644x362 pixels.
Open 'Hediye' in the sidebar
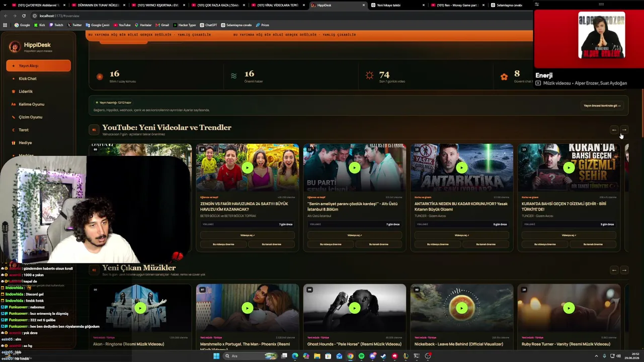coord(38,143)
